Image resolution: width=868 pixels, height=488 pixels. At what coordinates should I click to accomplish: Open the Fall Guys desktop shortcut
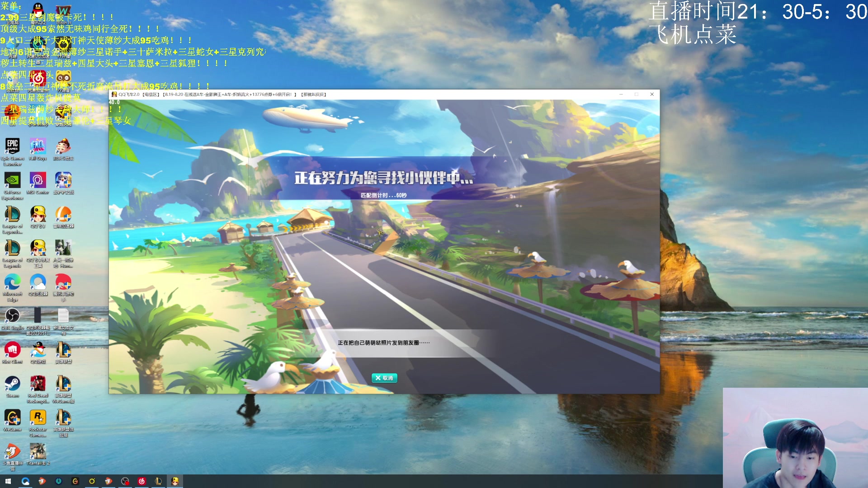[38, 149]
